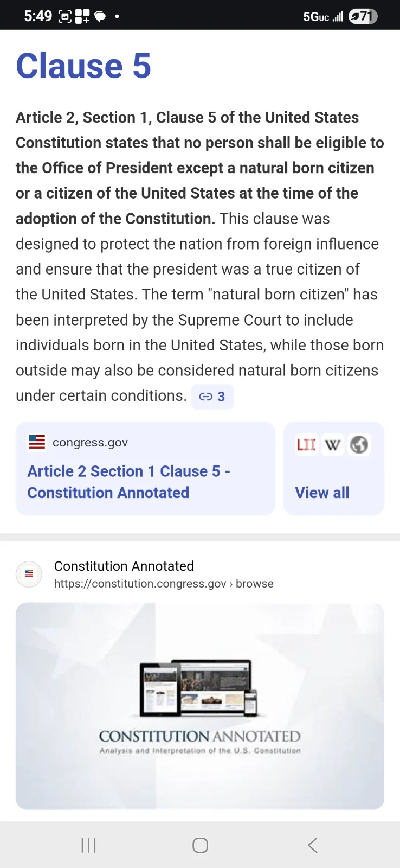Open the Constitution Annotated preview image

pos(200,706)
